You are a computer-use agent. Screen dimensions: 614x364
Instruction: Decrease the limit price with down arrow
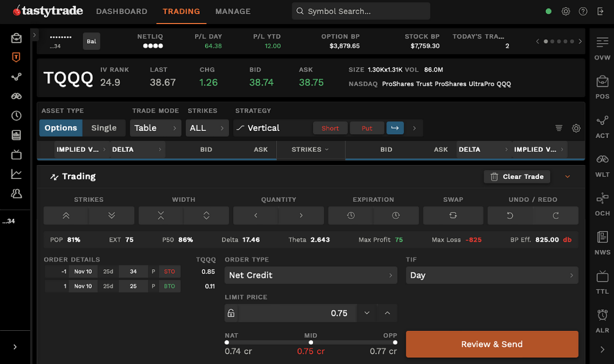(367, 313)
